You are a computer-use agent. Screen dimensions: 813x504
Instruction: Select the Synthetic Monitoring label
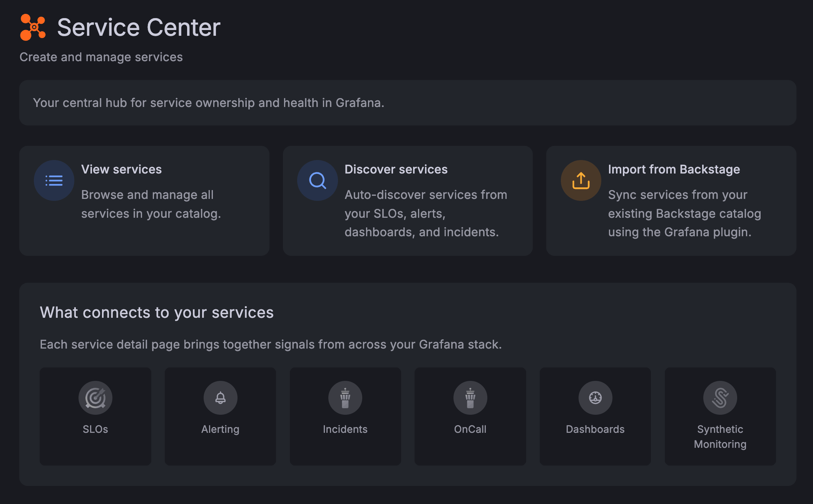click(x=720, y=437)
